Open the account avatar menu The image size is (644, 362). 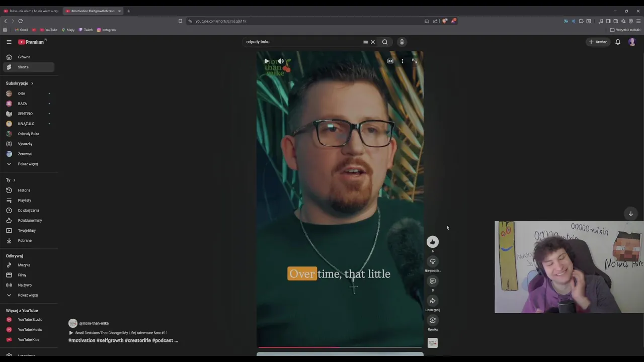[x=632, y=42]
